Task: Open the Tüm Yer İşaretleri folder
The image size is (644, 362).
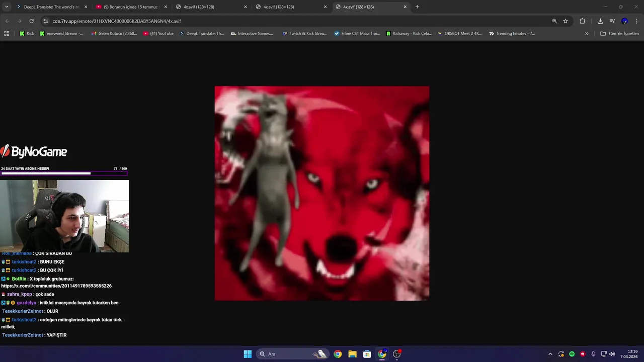Action: pos(620,34)
